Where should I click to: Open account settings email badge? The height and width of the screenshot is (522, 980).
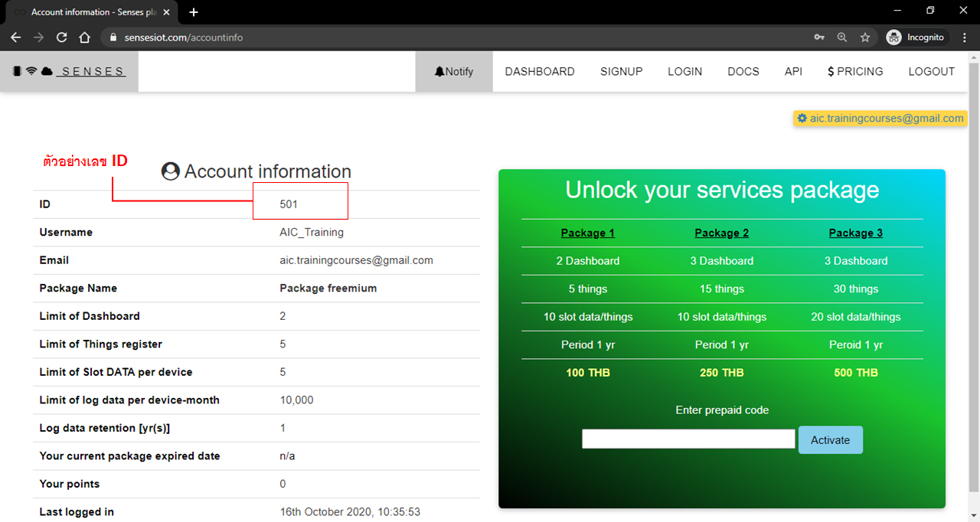[x=880, y=119]
